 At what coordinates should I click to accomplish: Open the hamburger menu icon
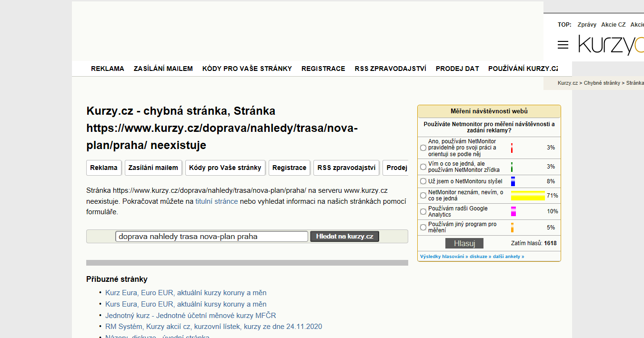(x=563, y=45)
